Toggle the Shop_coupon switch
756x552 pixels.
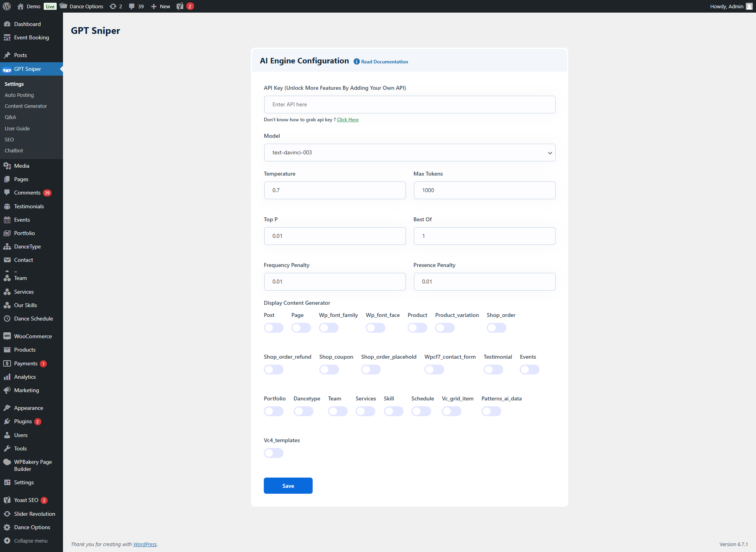coord(329,369)
